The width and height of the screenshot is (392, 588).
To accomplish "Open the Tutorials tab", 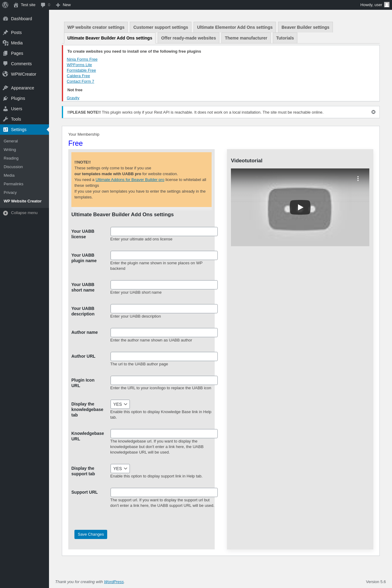I will (x=285, y=38).
